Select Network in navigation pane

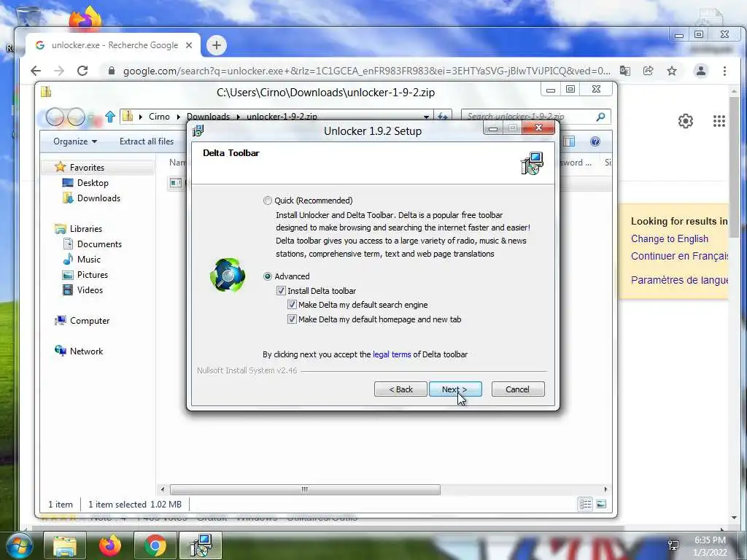click(86, 351)
